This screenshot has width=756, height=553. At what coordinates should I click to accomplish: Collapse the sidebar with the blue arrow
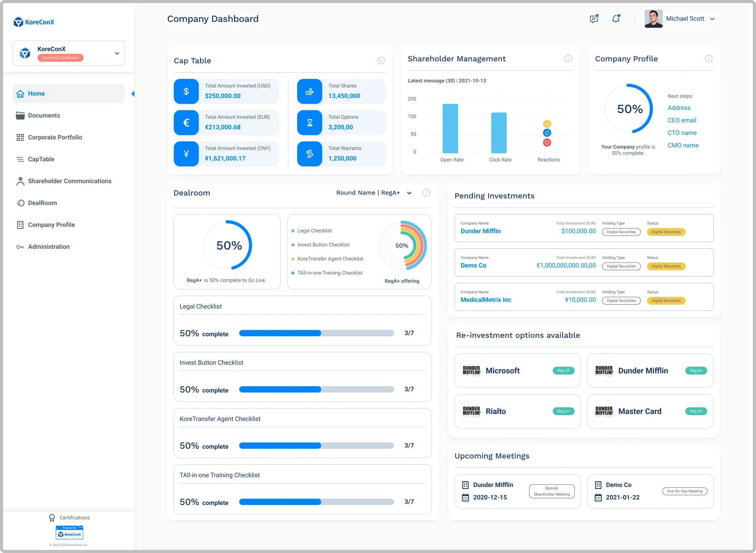133,94
